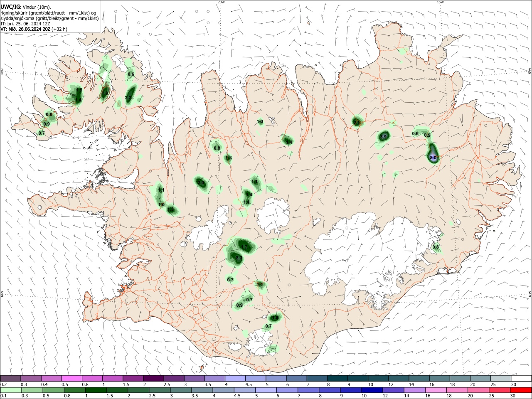Screen dimensions: 532x399
Task: Select the 2.2 precipitation value in the Westfjords
Action: 128,98
